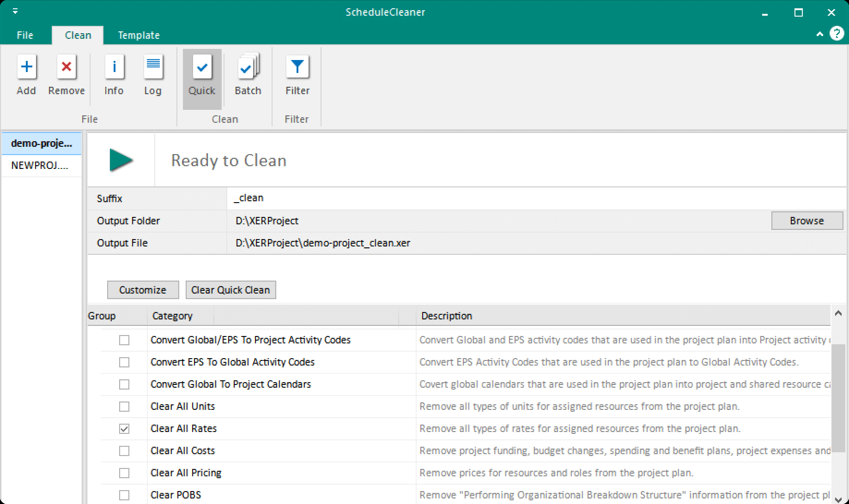Click the 'Clear All Rates' category text
Image resolution: width=849 pixels, height=504 pixels.
pyautogui.click(x=184, y=429)
